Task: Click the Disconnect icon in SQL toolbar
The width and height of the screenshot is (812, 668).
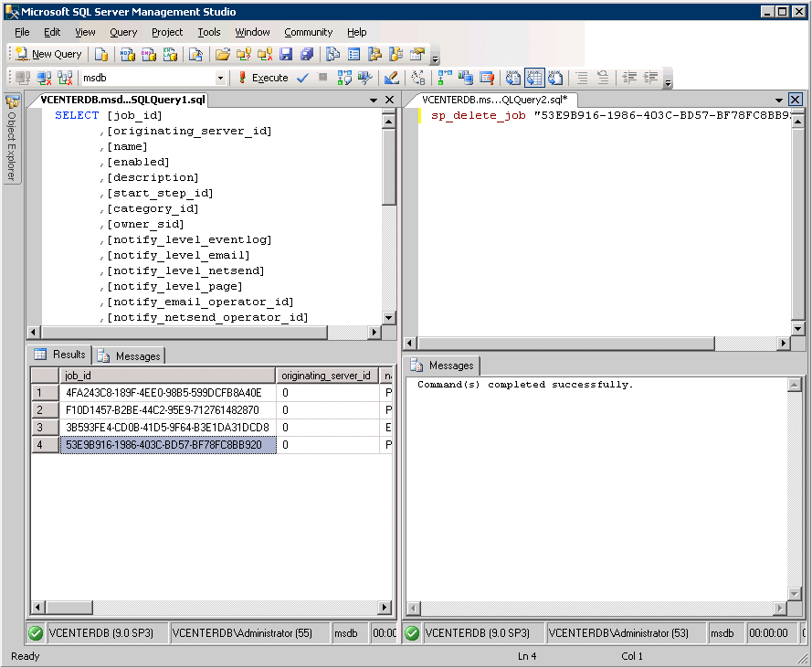Action: 44,78
